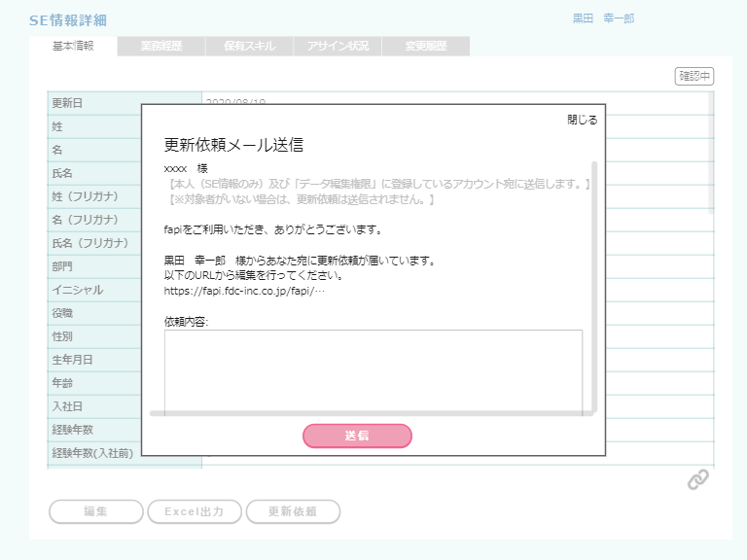The image size is (747, 560).
Task: Go to the アサイン状況 tab
Action: [338, 46]
